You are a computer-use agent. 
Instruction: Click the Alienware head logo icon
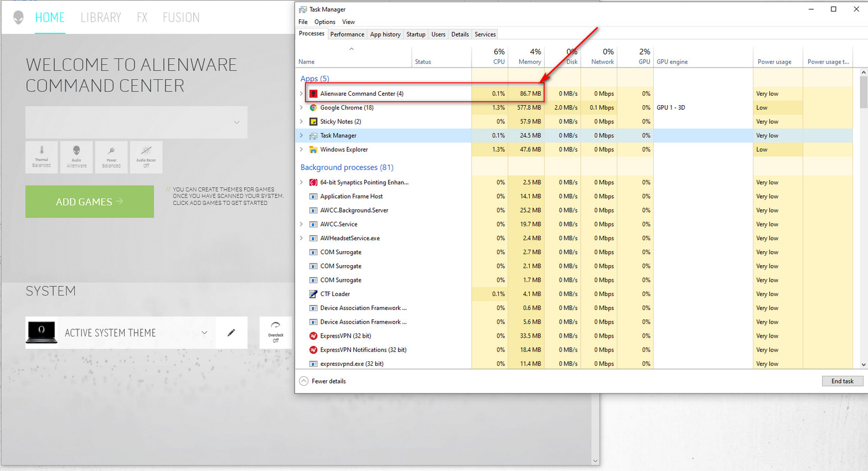click(18, 18)
